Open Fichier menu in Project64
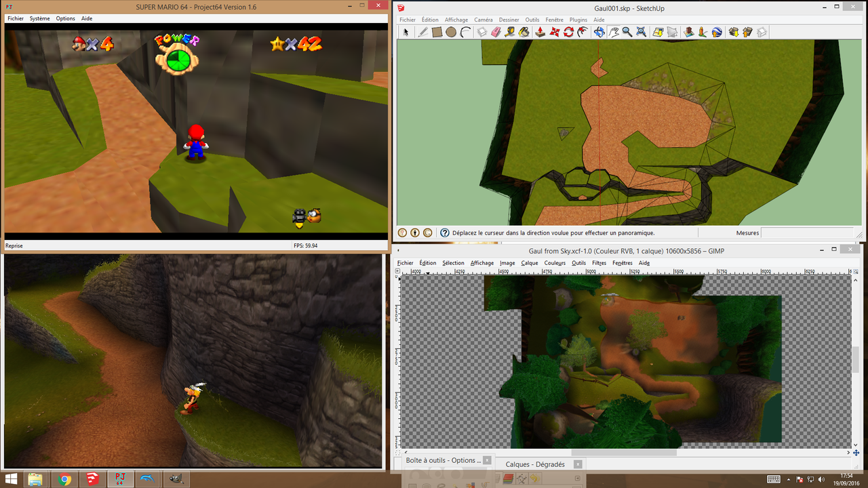This screenshot has height=488, width=868. [x=16, y=18]
